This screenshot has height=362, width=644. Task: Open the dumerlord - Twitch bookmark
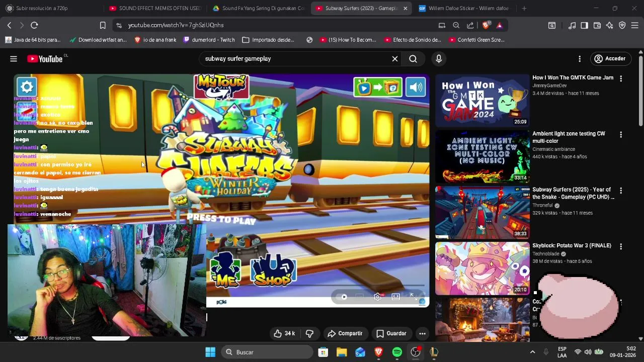tap(209, 40)
